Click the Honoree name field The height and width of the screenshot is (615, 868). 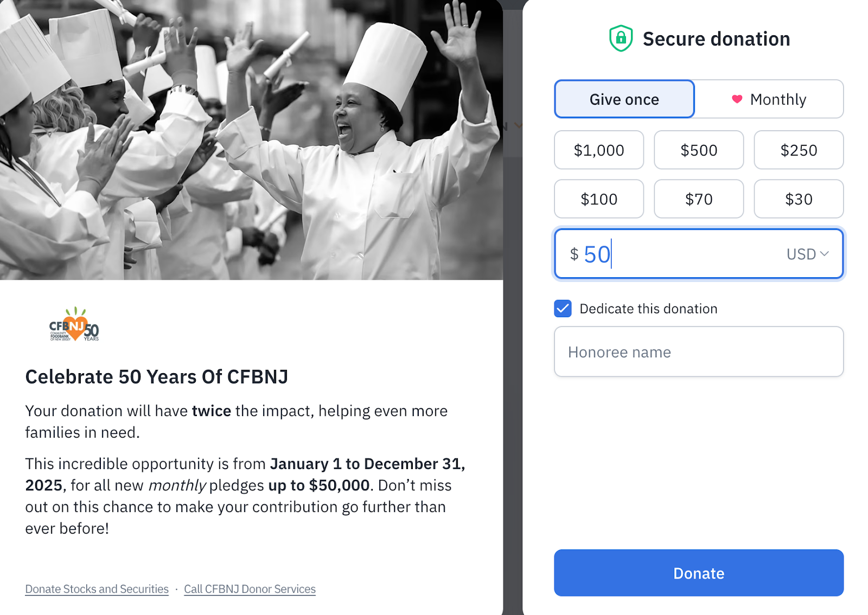698,351
